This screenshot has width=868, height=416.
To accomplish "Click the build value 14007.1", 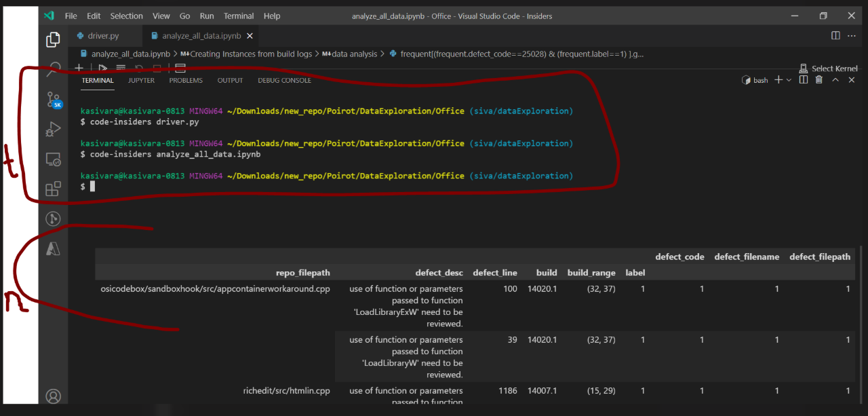I will (542, 390).
